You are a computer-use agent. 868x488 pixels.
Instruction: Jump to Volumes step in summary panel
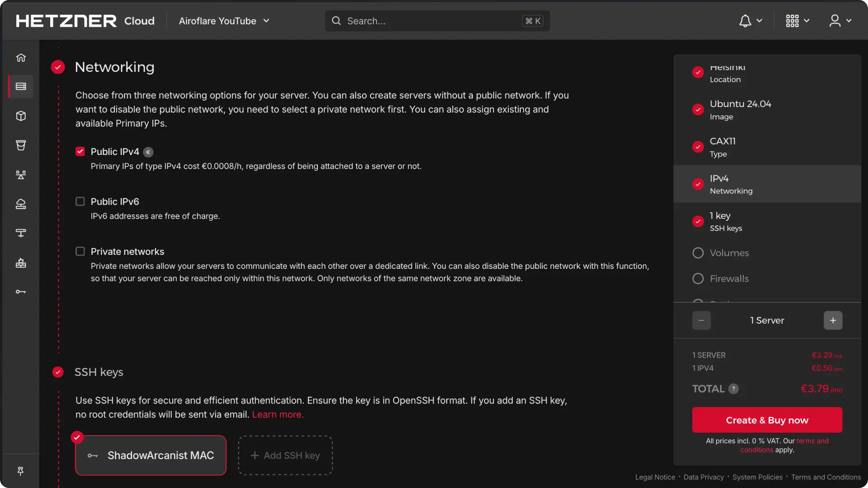coord(729,253)
